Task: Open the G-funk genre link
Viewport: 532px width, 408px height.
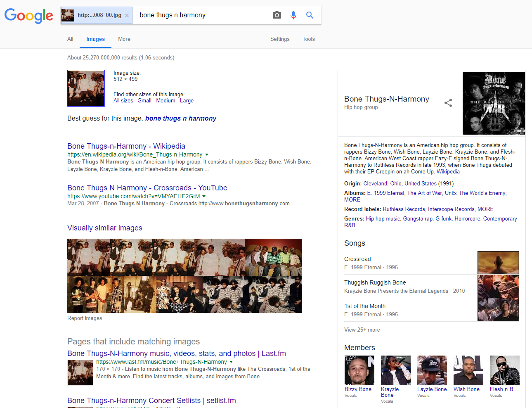Action: (x=444, y=219)
